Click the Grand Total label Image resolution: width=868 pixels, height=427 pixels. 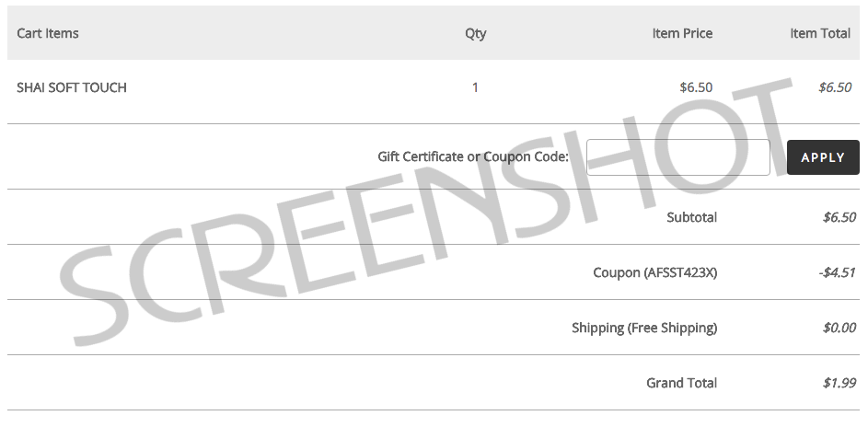[x=681, y=383]
